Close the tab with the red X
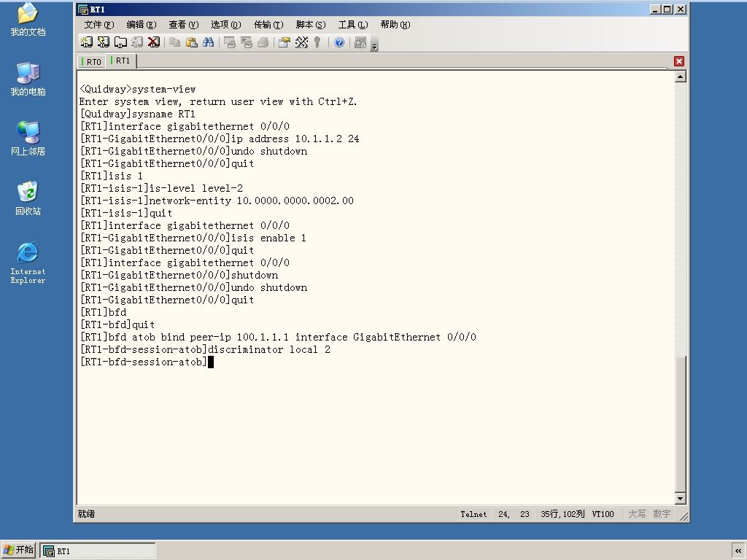This screenshot has height=560, width=747. [x=679, y=61]
